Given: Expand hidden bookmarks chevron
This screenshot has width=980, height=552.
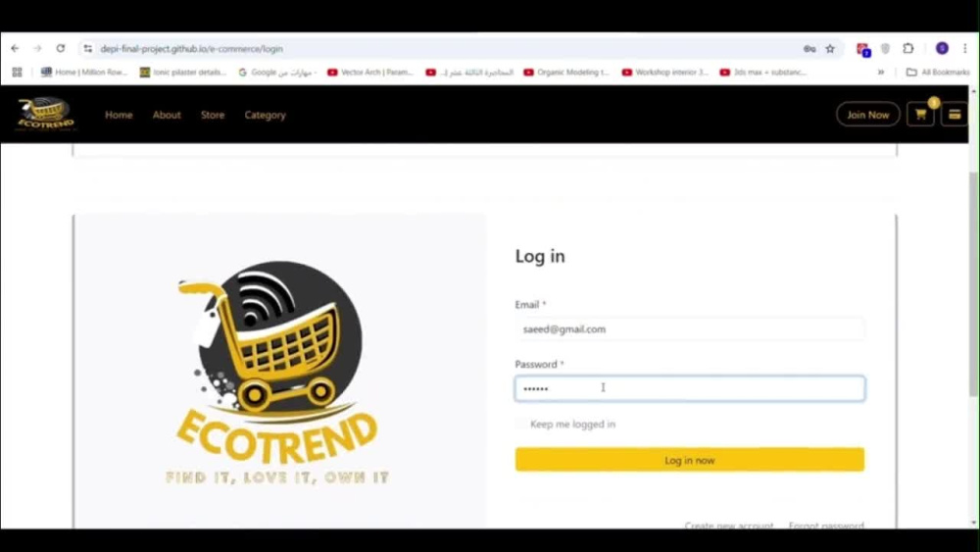Looking at the screenshot, I should (881, 73).
